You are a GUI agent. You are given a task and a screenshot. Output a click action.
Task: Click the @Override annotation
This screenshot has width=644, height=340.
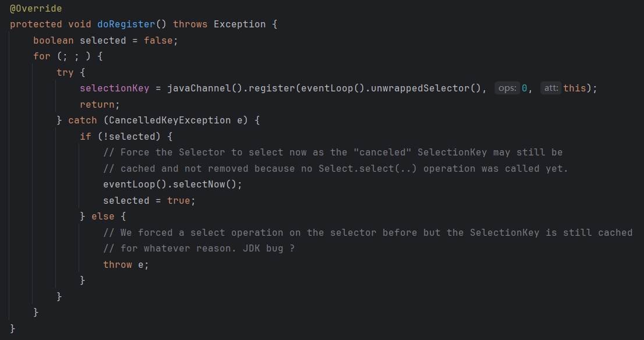click(x=36, y=8)
